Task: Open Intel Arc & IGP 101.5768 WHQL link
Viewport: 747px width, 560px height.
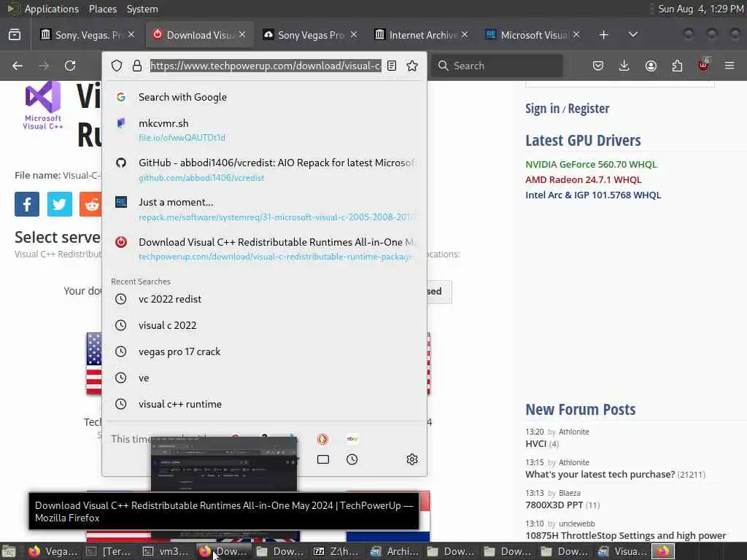Action: point(592,195)
